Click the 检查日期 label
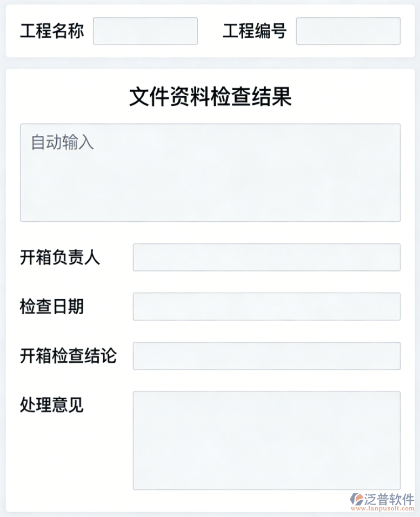Image resolution: width=420 pixels, height=517 pixels. coord(52,307)
